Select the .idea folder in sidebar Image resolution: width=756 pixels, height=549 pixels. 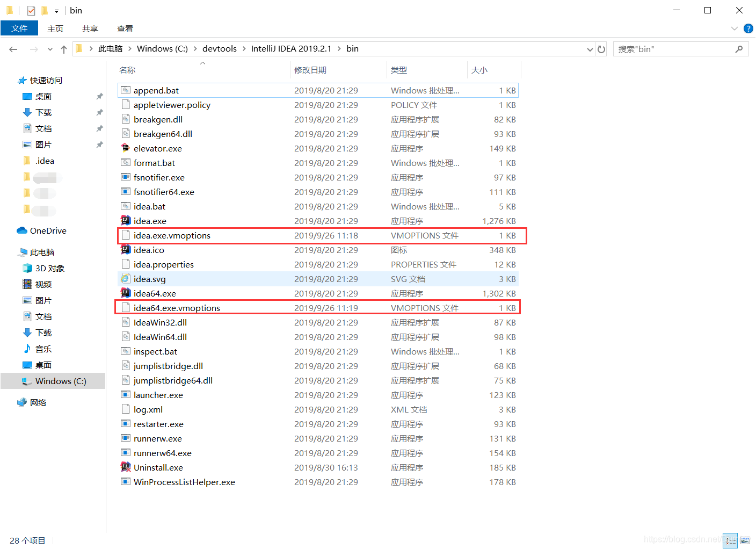pos(45,161)
